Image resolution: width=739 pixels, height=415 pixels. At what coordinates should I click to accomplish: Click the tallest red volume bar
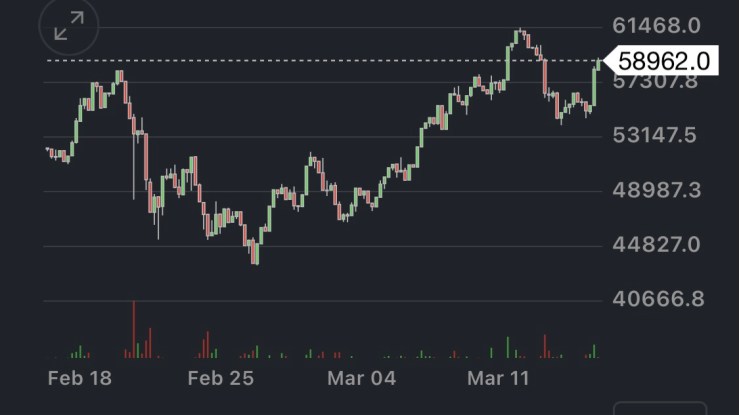(x=133, y=328)
